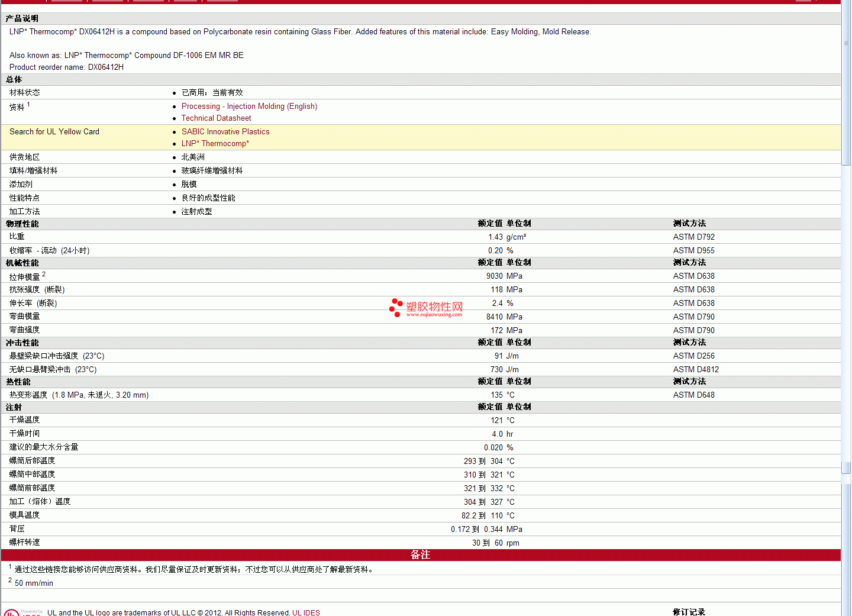852x616 pixels.
Task: Click the 'Search for UL Yellow Card' label
Action: click(x=54, y=132)
